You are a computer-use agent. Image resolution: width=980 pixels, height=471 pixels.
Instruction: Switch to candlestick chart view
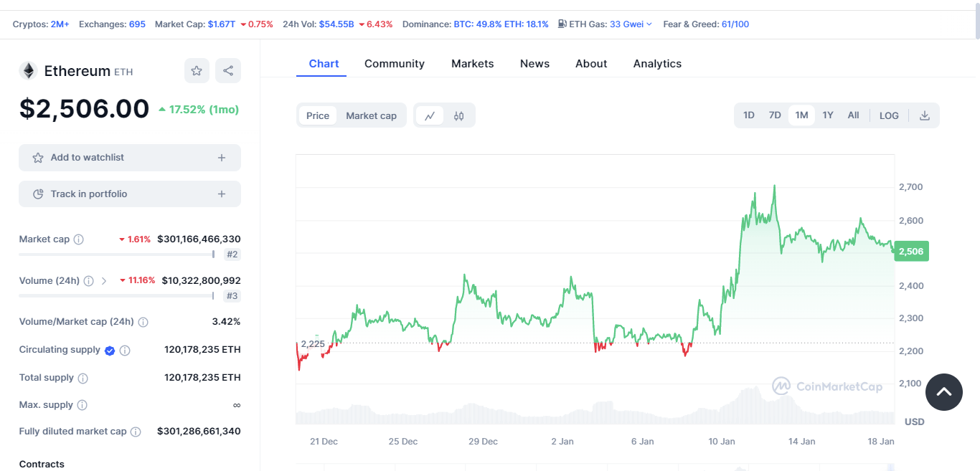(x=459, y=115)
